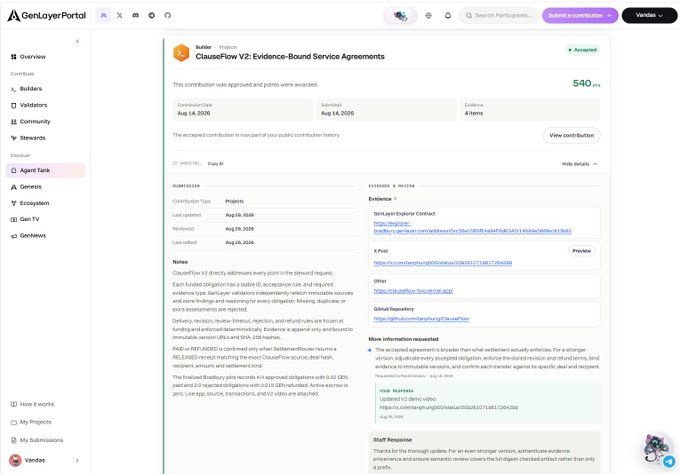
Task: Click the orange Builder project icon
Action: tap(181, 53)
